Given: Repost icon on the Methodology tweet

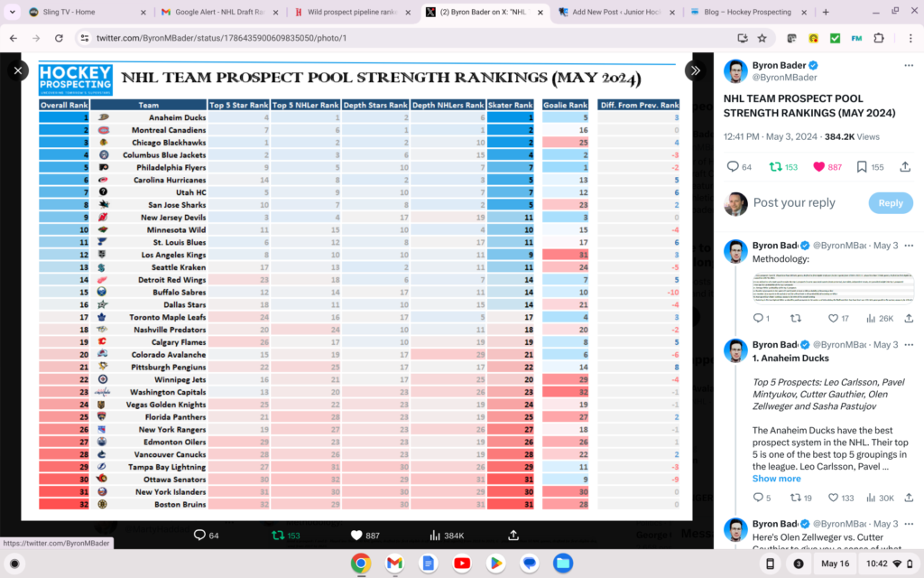Looking at the screenshot, I should 796,319.
